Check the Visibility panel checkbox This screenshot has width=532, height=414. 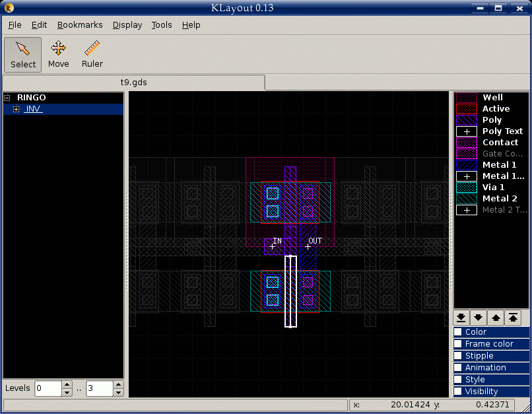458,392
